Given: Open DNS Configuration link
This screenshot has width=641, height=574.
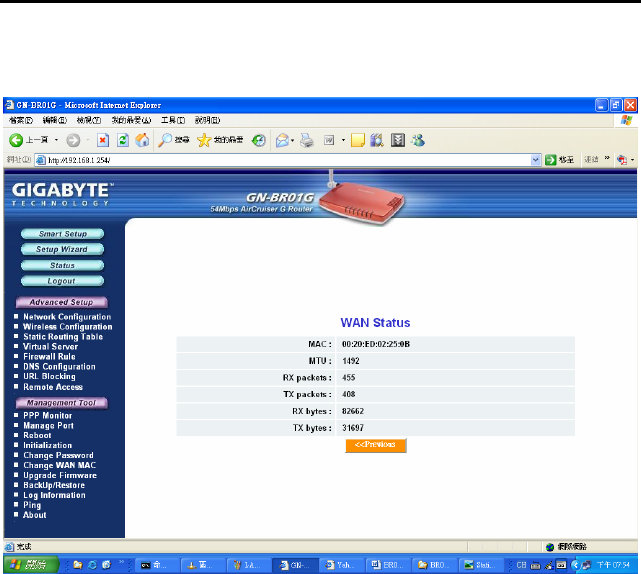Looking at the screenshot, I should click(x=59, y=367).
